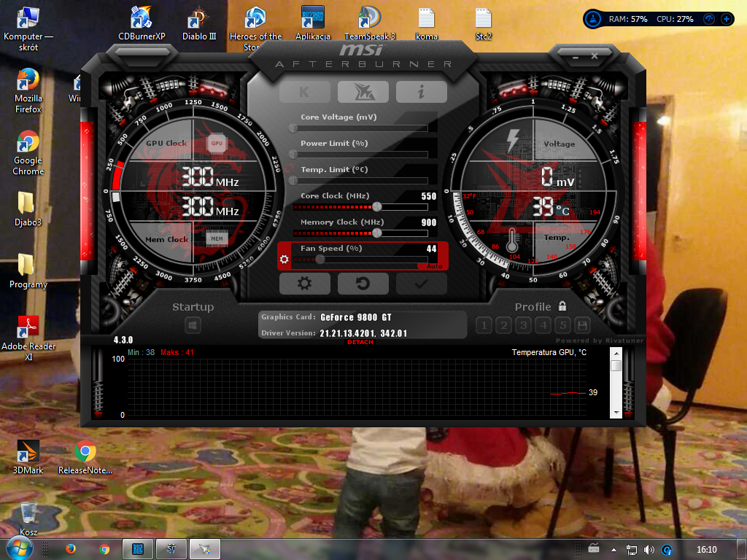Open Afterburner settings gear button
The image size is (747, 560).
click(x=304, y=284)
